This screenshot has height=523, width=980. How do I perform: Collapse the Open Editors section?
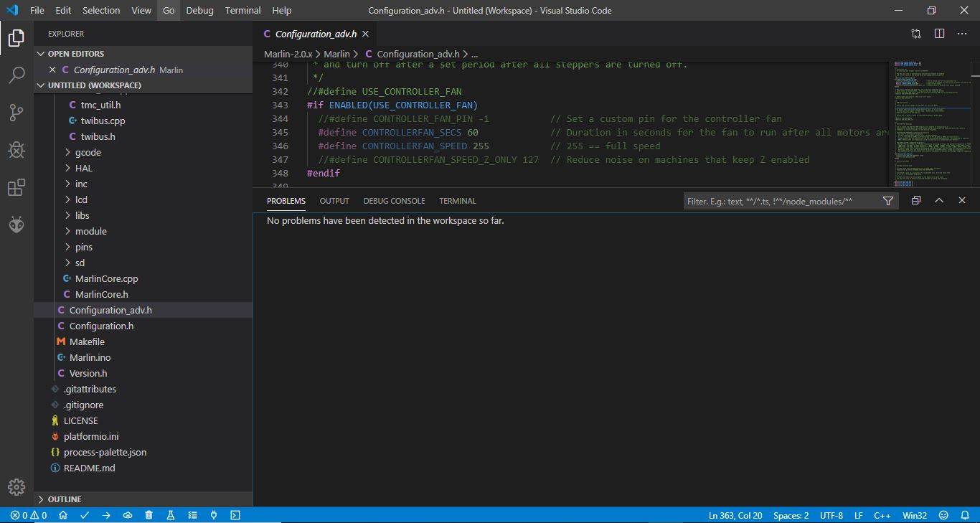143,54
